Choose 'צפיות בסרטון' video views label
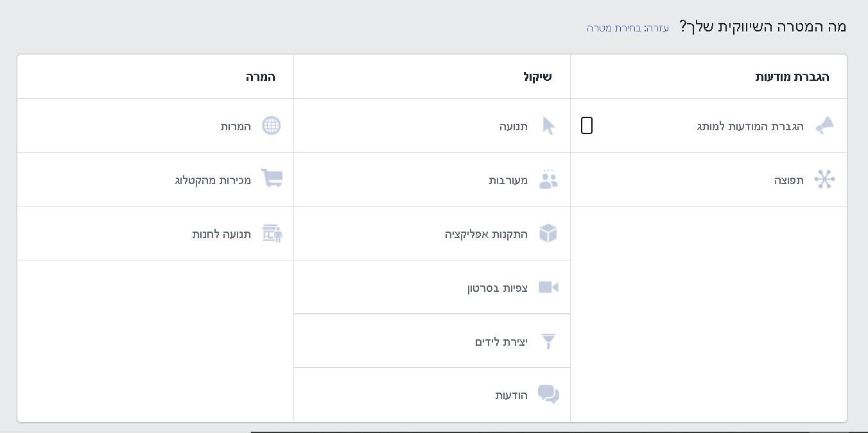Image resolution: width=868 pixels, height=433 pixels. click(498, 288)
